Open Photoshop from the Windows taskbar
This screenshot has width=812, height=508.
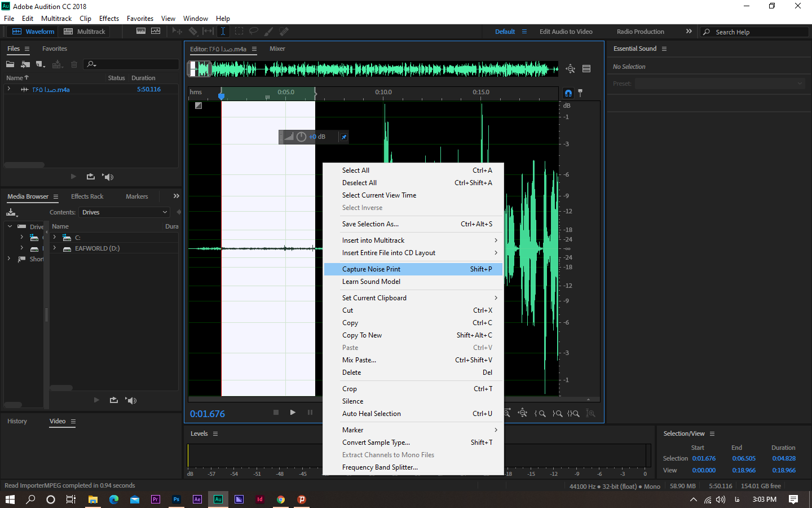pyautogui.click(x=176, y=500)
